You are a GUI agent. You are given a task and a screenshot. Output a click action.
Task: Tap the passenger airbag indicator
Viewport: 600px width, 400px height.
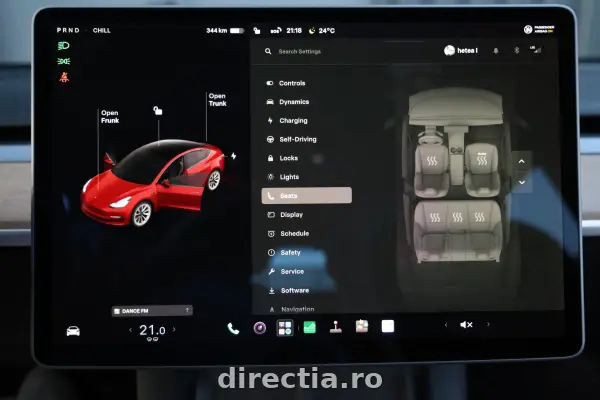point(539,29)
